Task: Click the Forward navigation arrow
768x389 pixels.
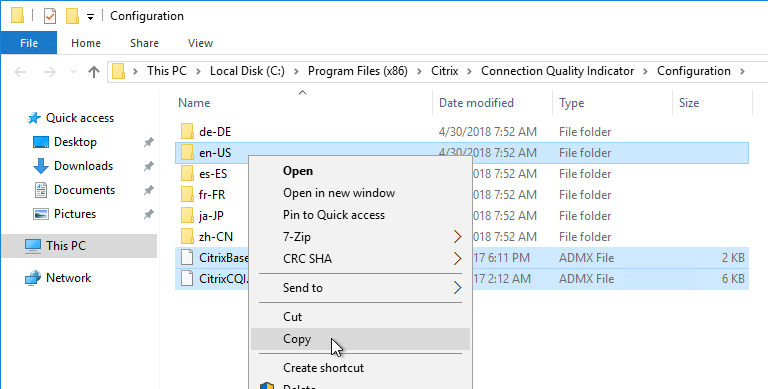Action: click(x=50, y=72)
